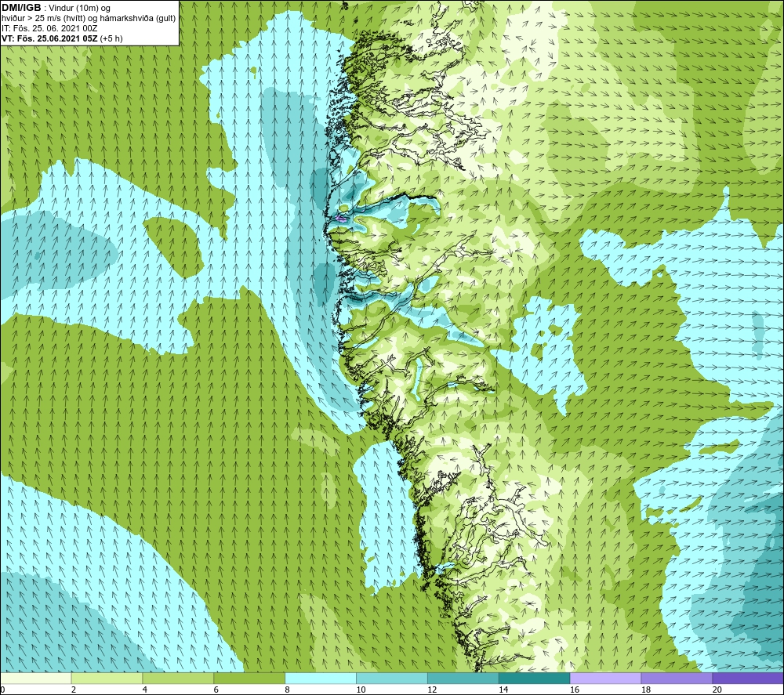Image resolution: width=784 pixels, height=695 pixels.
Task: Click the scale label '2'
Action: pos(74,690)
